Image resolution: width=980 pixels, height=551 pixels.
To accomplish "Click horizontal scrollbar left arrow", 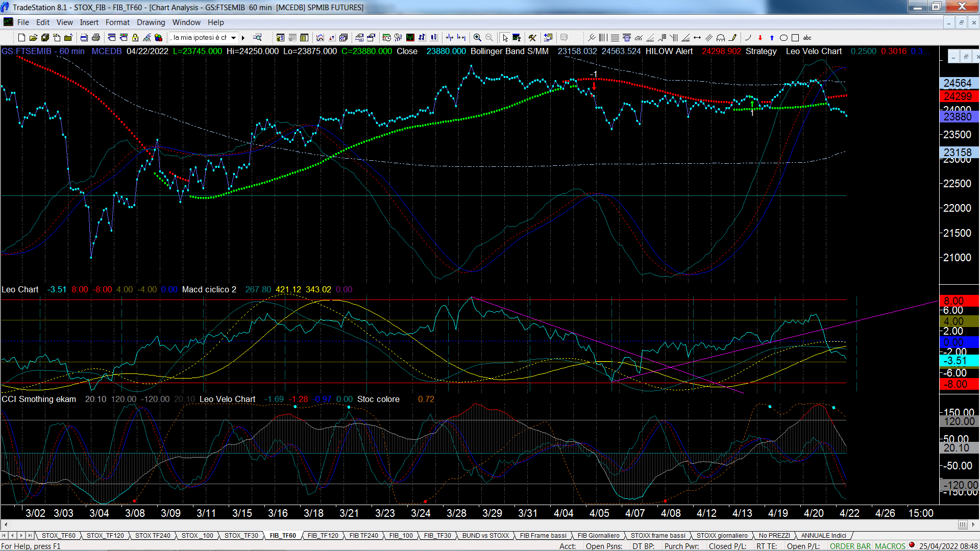I will point(6,524).
